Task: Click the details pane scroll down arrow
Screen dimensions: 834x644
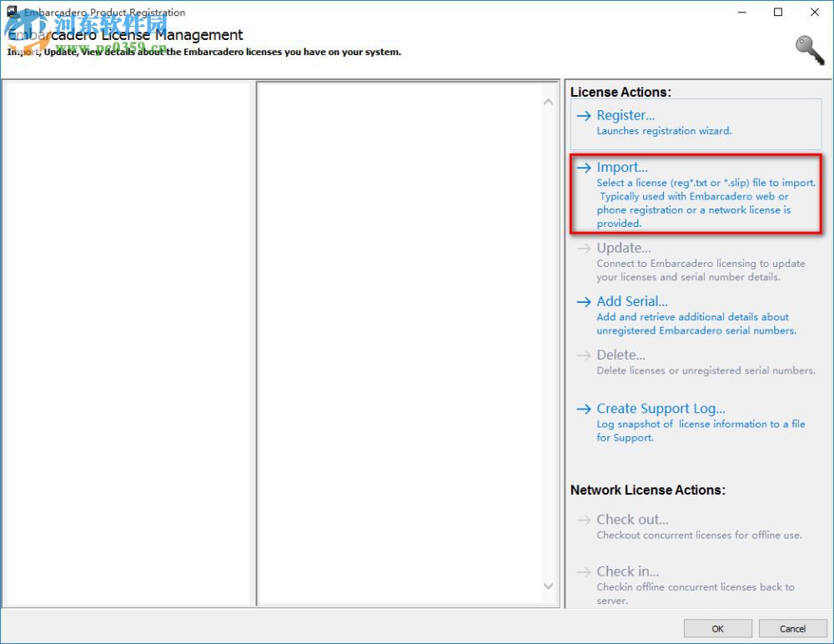Action: pyautogui.click(x=549, y=586)
